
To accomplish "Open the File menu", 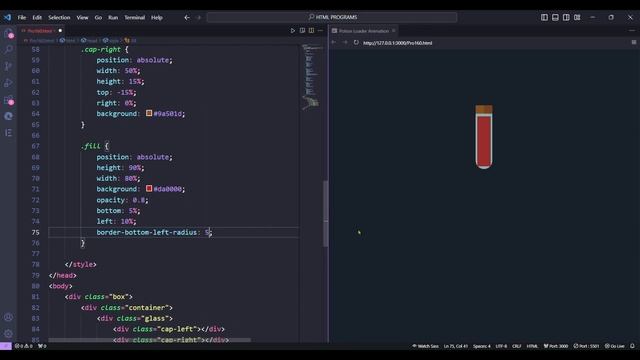I will 22,18.
